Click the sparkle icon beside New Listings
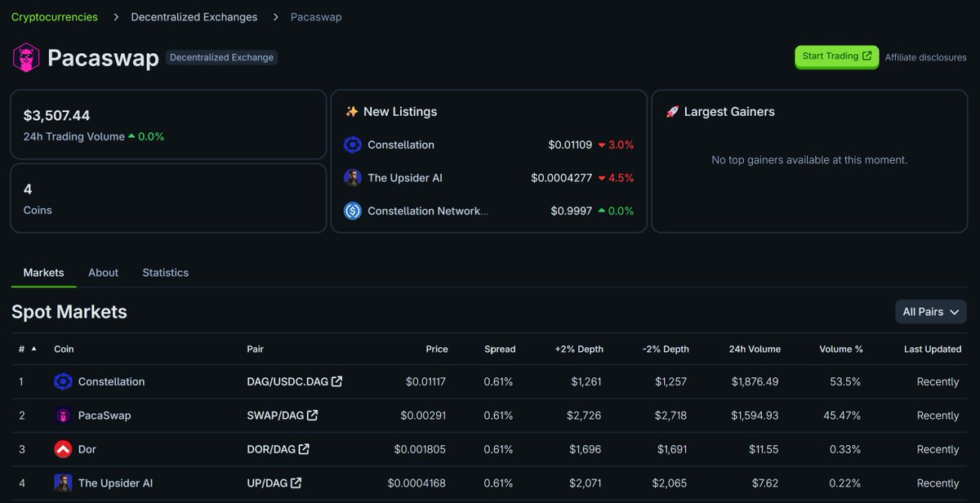The height and width of the screenshot is (503, 980). tap(352, 112)
